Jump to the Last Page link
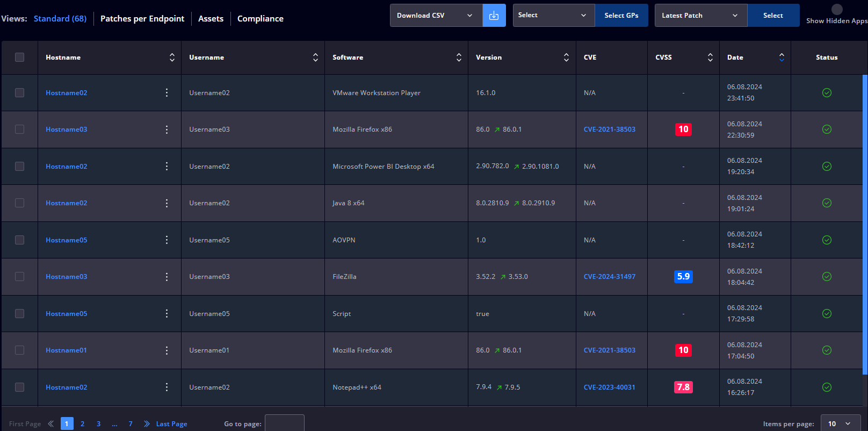Image resolution: width=868 pixels, height=431 pixels. pos(172,424)
